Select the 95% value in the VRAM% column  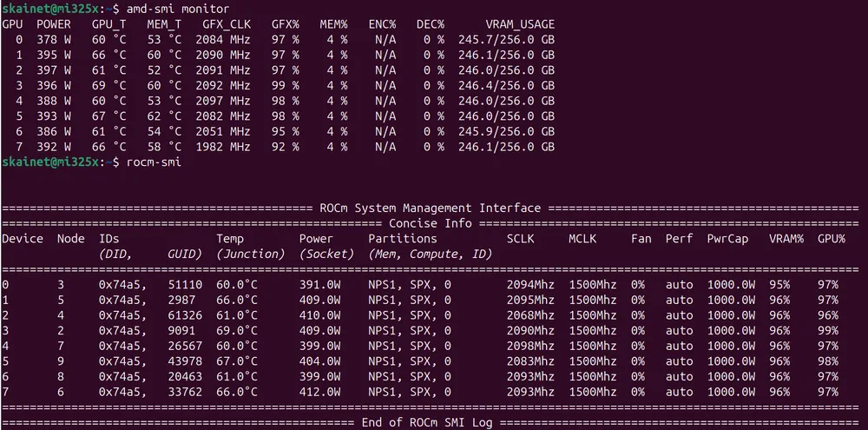point(779,284)
